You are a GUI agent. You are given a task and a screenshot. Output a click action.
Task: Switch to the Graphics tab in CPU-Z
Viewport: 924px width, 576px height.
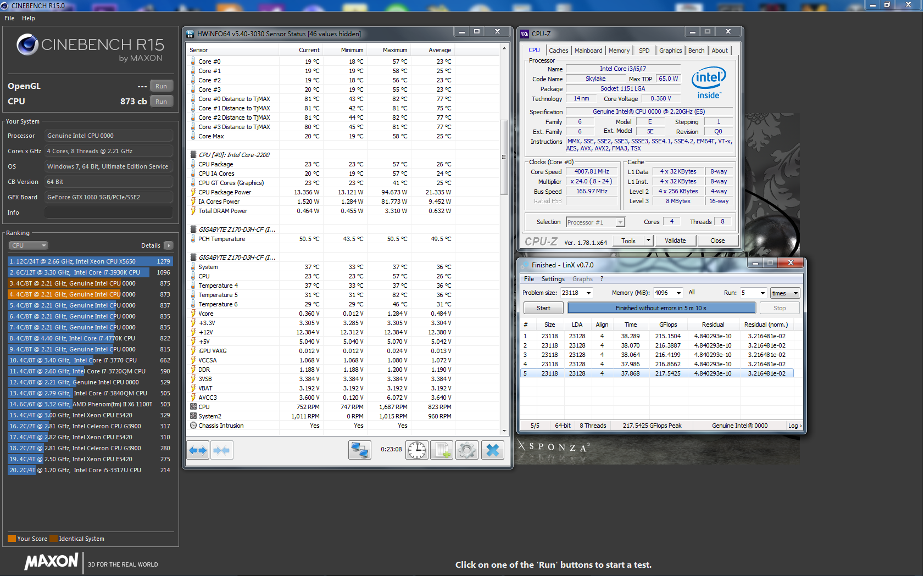click(671, 51)
